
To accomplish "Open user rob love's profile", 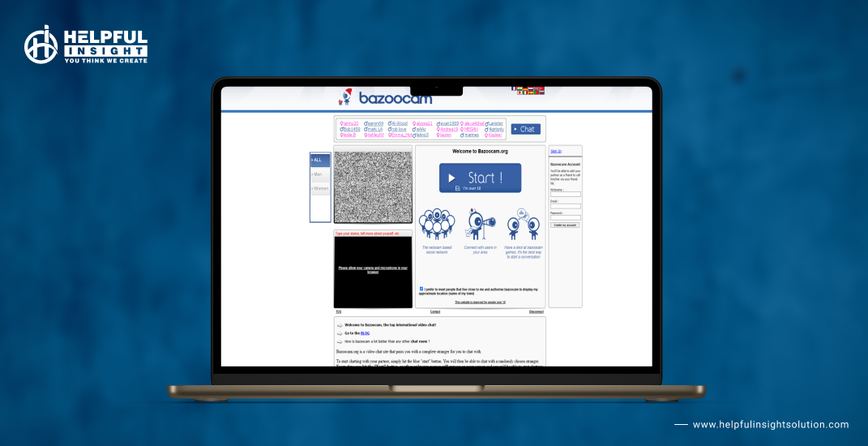I will pyautogui.click(x=399, y=129).
